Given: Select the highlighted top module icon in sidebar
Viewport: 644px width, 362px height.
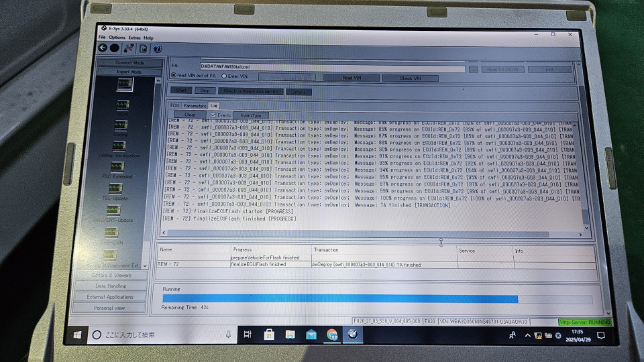Looking at the screenshot, I should [125, 84].
